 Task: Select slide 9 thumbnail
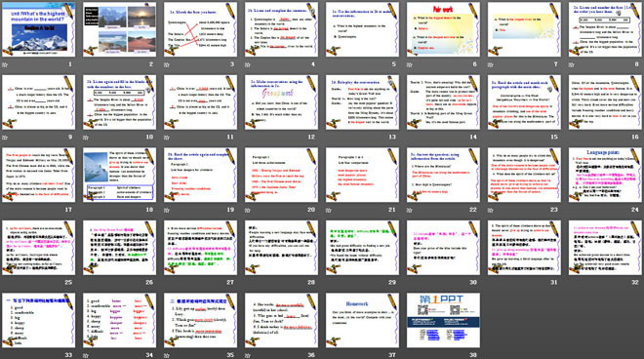[x=38, y=102]
